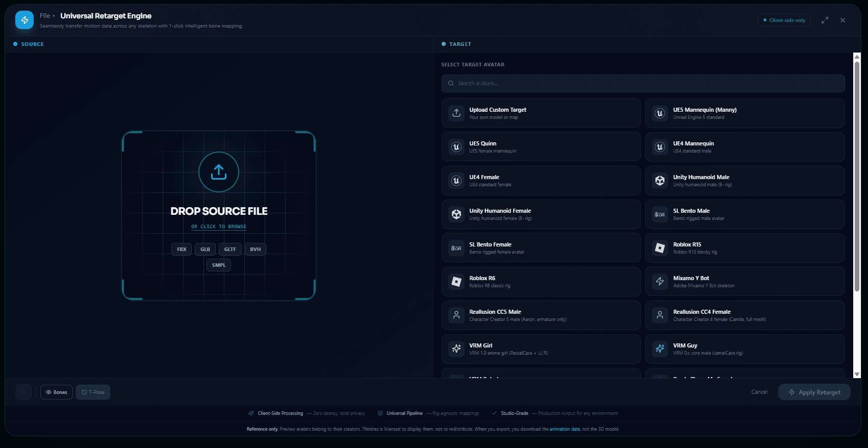Choose the UE5 Mannequin (Manny) card title
This screenshot has width=868, height=448.
[x=705, y=110]
